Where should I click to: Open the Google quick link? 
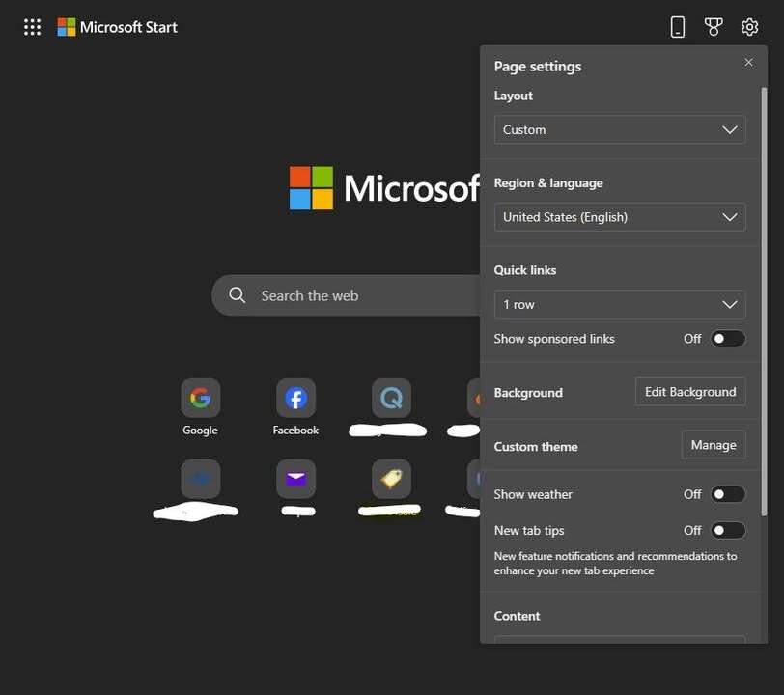(200, 397)
